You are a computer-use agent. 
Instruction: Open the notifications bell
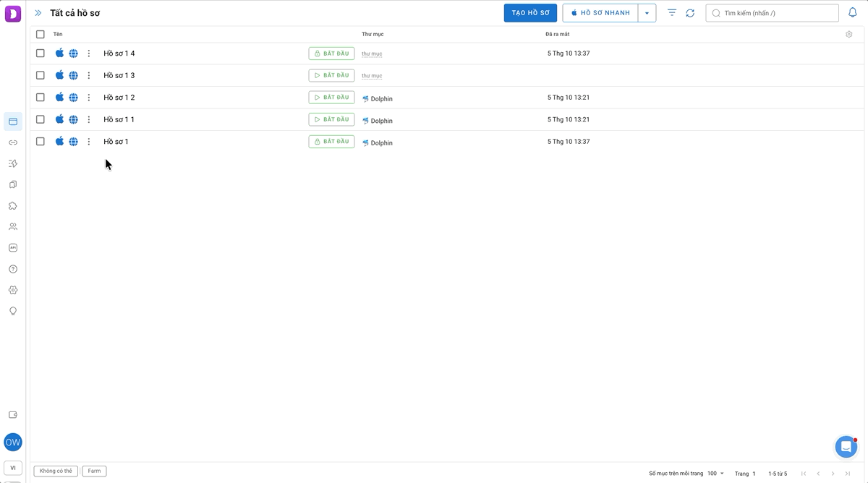(x=853, y=13)
